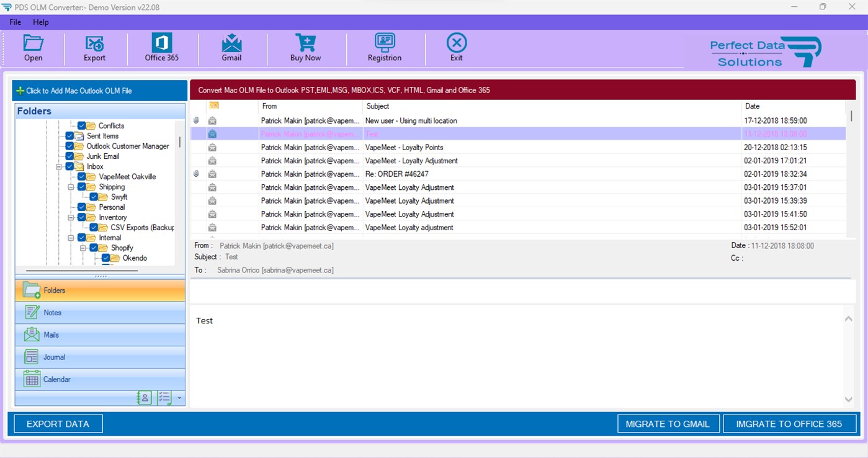Click the Office 365 toolbar icon
Screen dimensions: 868x458
click(161, 47)
